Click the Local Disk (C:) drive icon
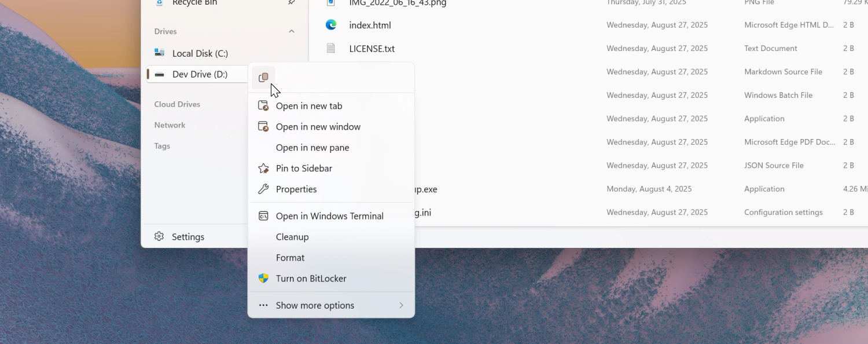 click(159, 53)
